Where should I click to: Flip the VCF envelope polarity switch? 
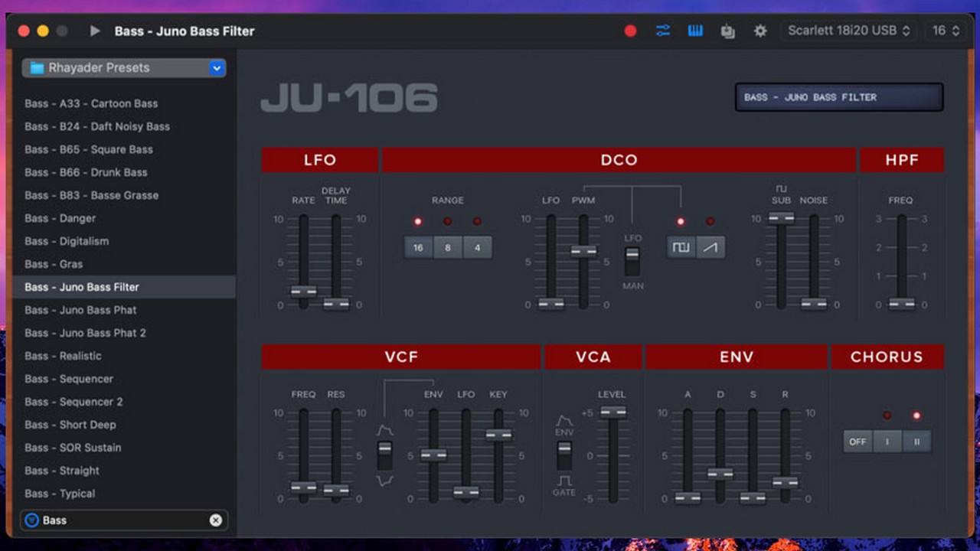pos(384,455)
